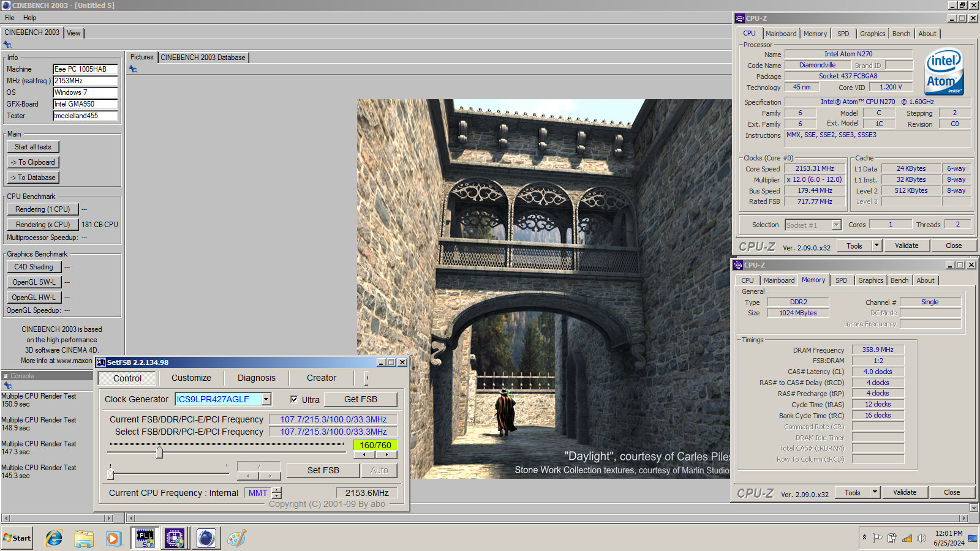Show hidden tray icons arrow
Viewport: 980px width, 551px height.
coord(864,538)
